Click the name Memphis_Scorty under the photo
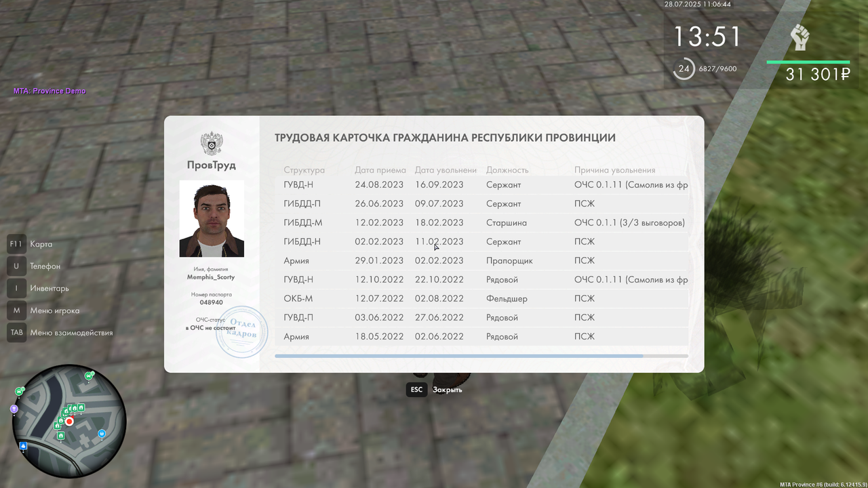Viewport: 868px width, 488px height. [x=212, y=277]
